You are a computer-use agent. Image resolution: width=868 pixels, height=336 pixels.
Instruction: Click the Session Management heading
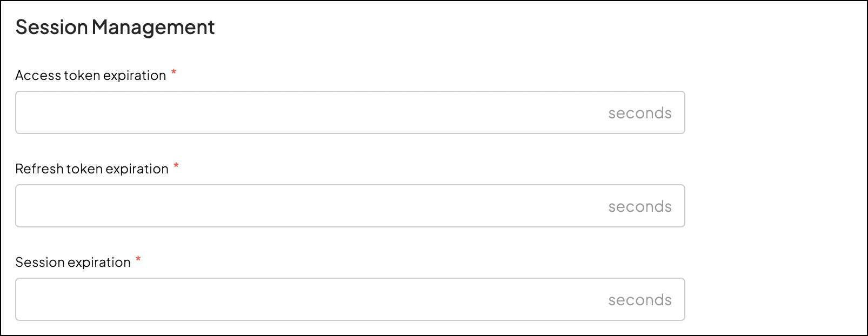(x=115, y=27)
